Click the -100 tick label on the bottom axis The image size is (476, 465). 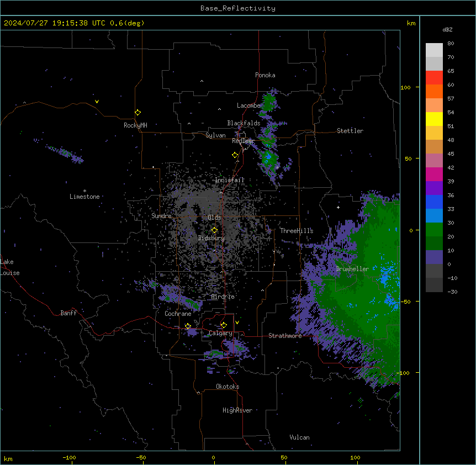point(69,457)
